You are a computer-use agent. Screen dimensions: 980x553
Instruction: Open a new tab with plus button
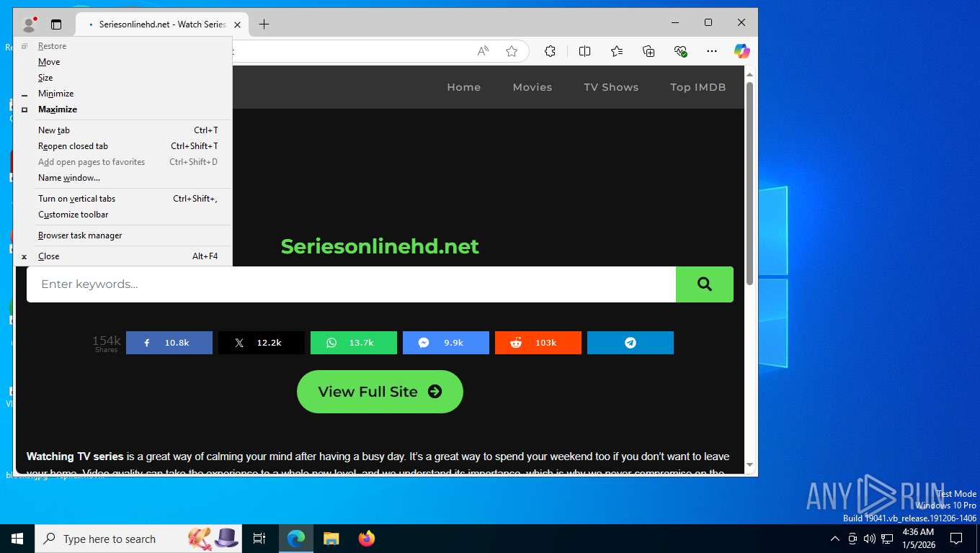[x=264, y=24]
